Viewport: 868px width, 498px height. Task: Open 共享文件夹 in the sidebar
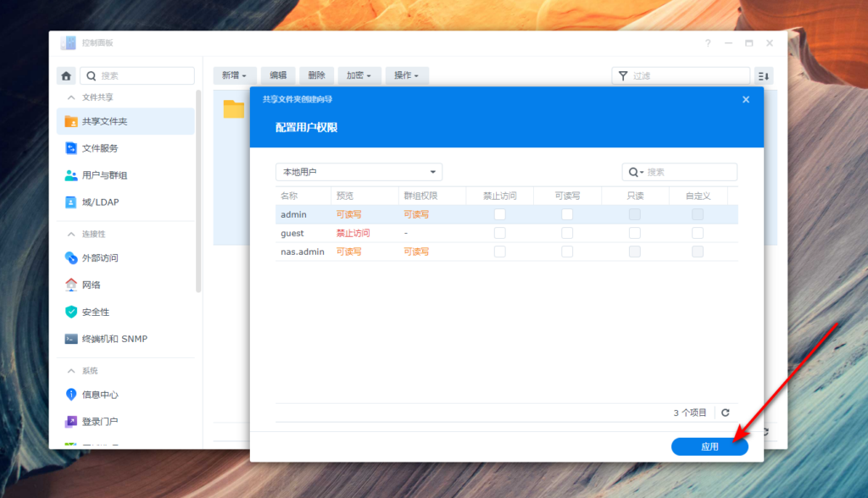pyautogui.click(x=125, y=121)
